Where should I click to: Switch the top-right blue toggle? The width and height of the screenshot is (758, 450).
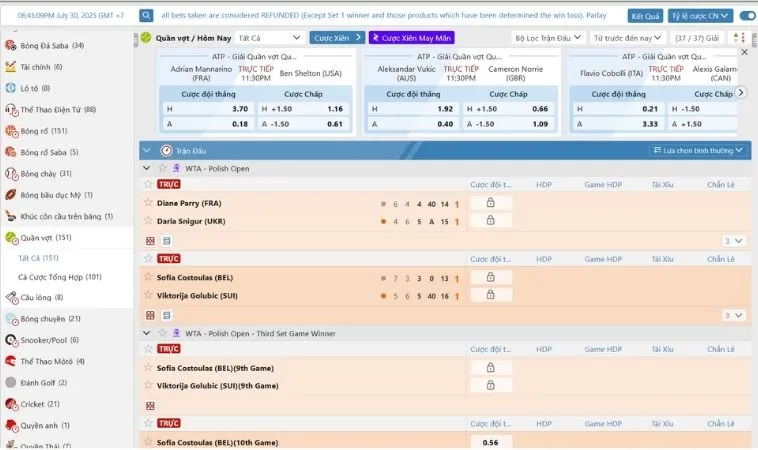tap(747, 15)
